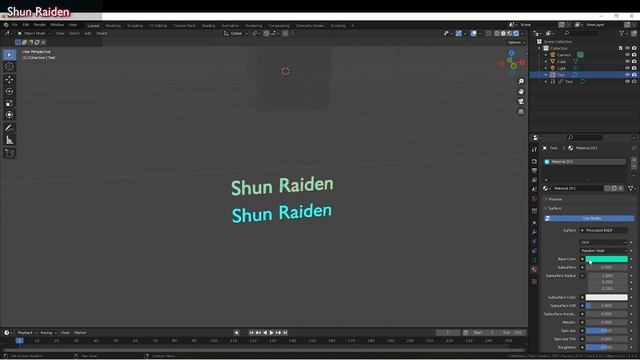Toggle viewport visibility of Cube in outliner

[x=627, y=62]
